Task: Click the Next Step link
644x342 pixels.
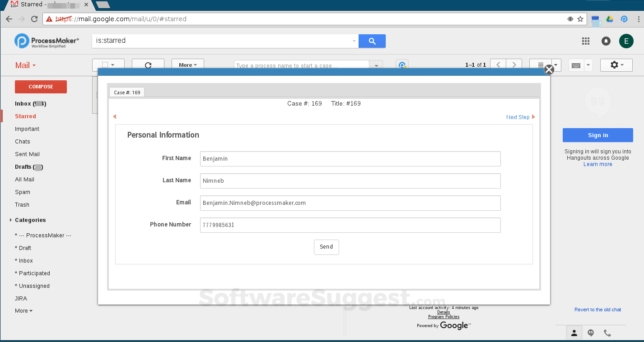Action: (518, 117)
